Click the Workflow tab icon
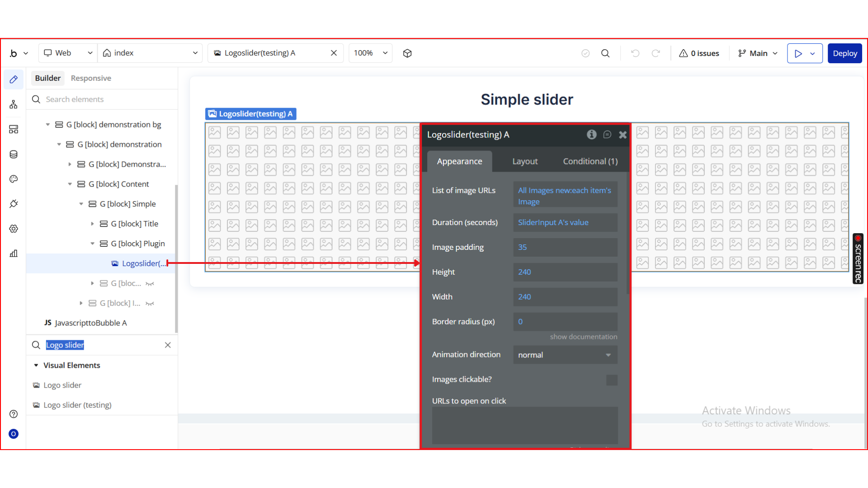 [14, 105]
